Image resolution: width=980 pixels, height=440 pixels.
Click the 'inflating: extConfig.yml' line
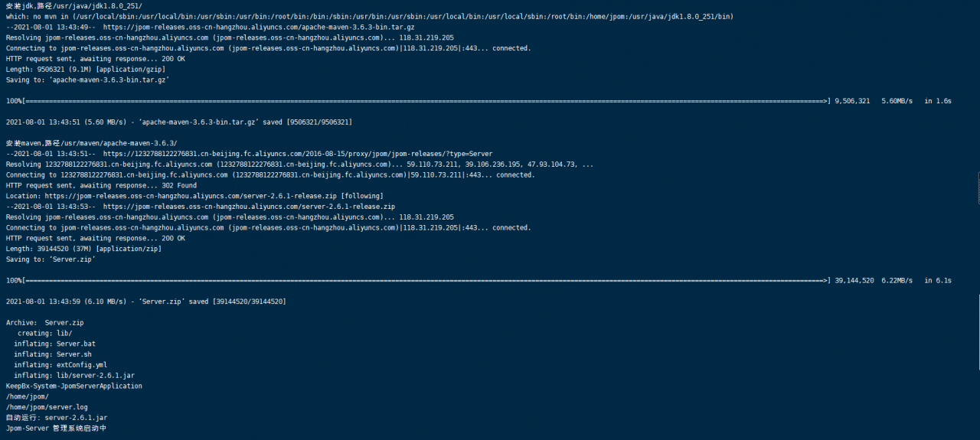pos(60,365)
